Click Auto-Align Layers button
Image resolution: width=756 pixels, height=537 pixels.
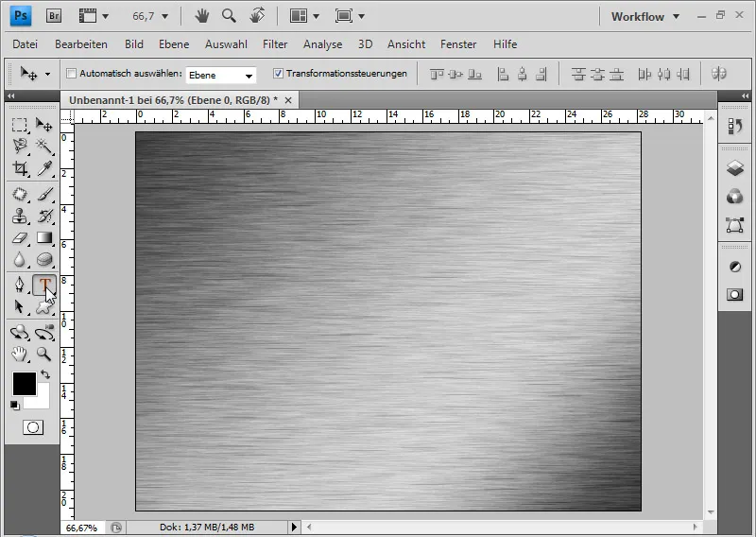tap(719, 74)
